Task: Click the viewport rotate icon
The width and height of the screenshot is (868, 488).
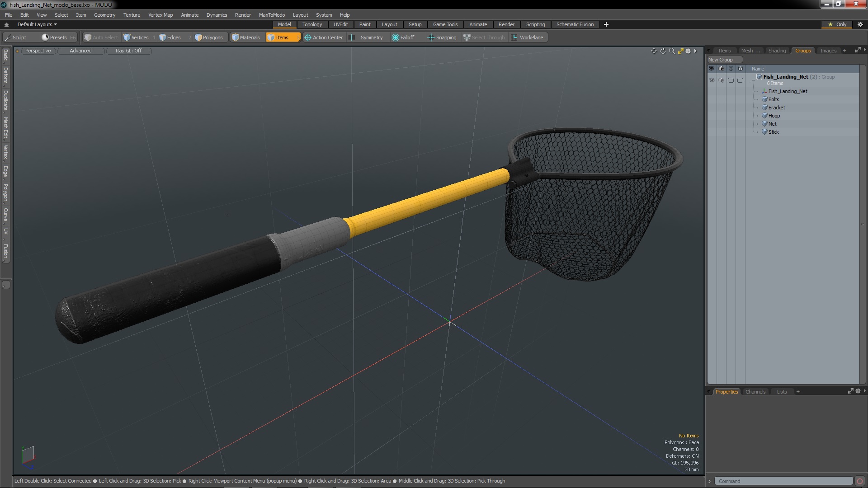Action: point(663,51)
